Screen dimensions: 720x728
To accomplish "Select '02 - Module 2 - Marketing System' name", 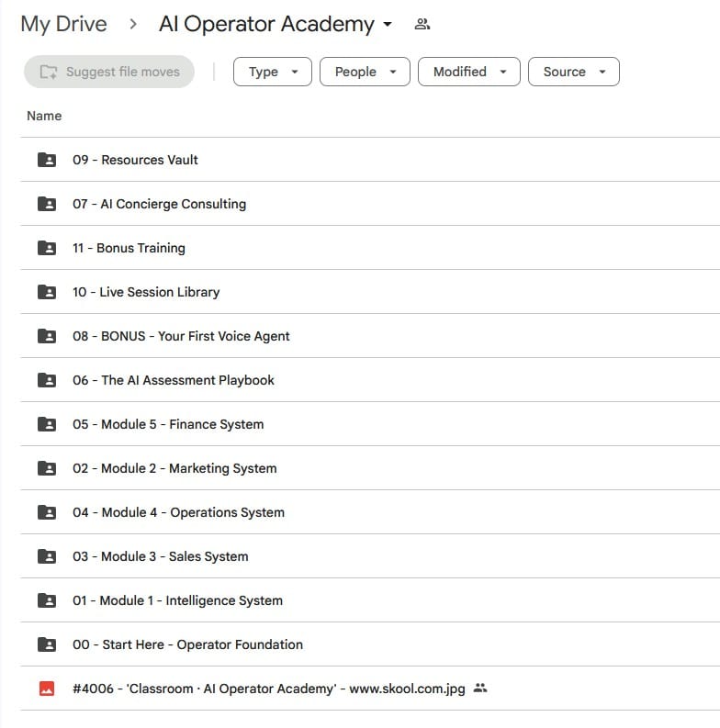I will coord(174,468).
